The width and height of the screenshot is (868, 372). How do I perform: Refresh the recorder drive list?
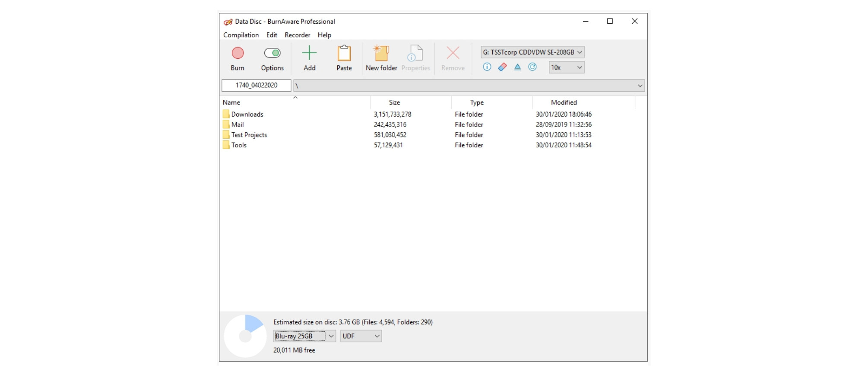click(532, 67)
